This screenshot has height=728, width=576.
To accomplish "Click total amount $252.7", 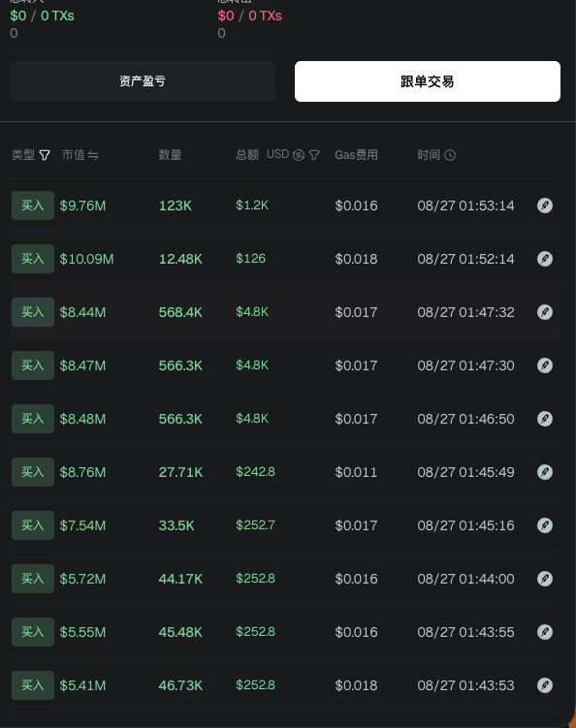I will (255, 525).
